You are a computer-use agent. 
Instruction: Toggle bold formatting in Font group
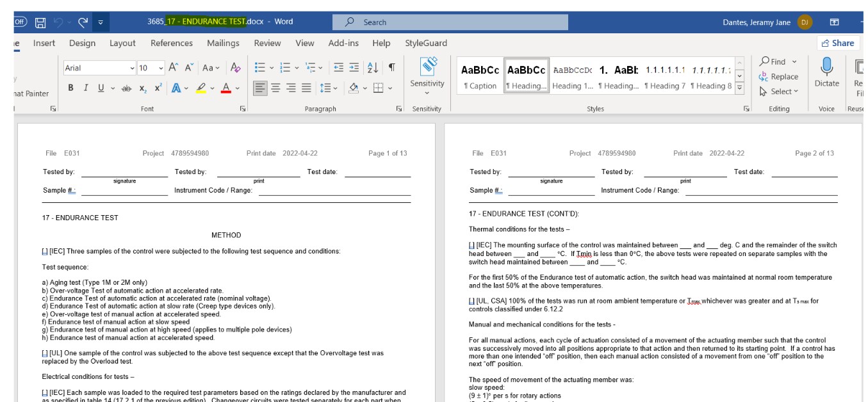click(x=70, y=88)
